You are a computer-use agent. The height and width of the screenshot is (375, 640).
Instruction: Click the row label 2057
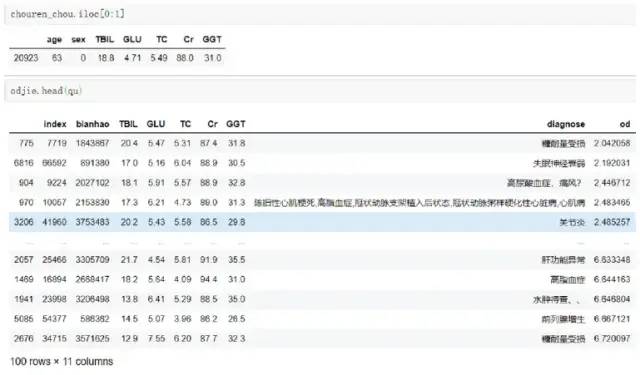(x=24, y=260)
